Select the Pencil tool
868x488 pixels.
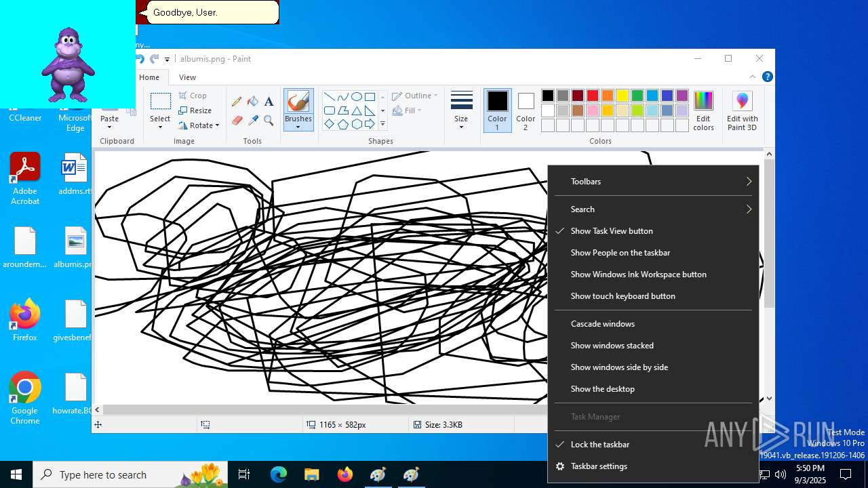tap(237, 102)
